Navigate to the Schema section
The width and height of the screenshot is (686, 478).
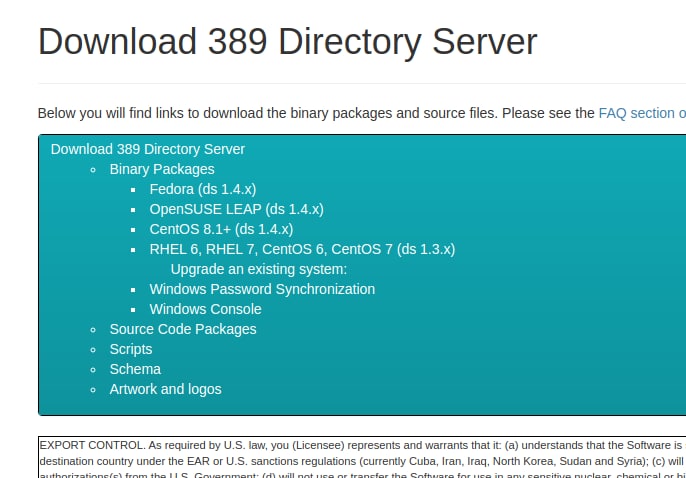[135, 369]
